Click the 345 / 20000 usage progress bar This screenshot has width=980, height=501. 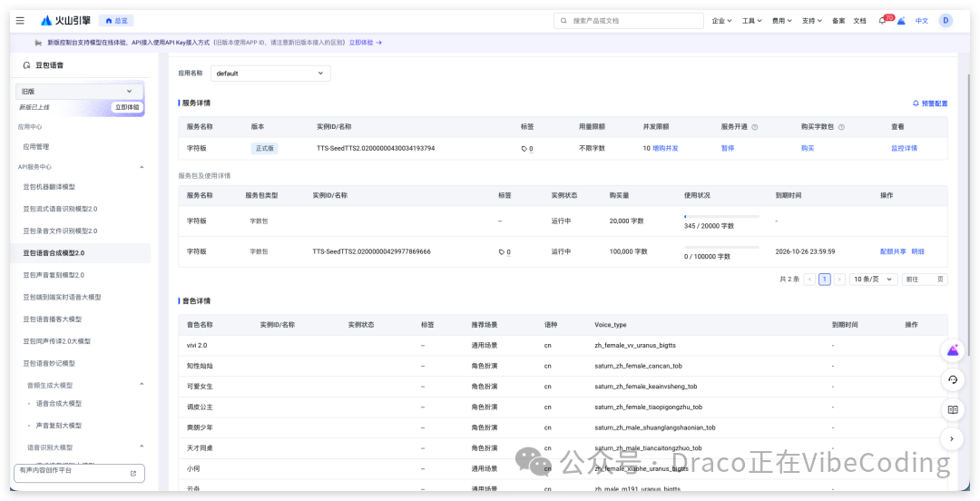[722, 216]
